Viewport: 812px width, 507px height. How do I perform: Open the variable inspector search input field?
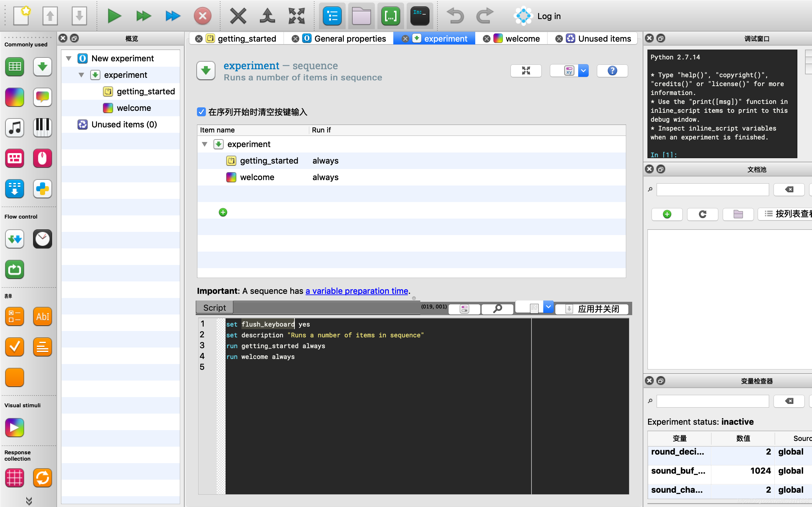tap(713, 401)
